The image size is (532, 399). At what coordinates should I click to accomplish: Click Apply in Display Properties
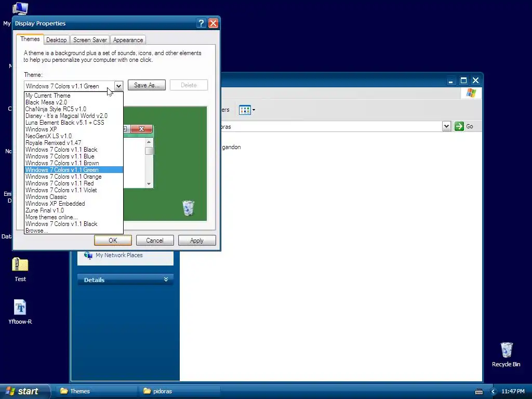[x=197, y=240]
